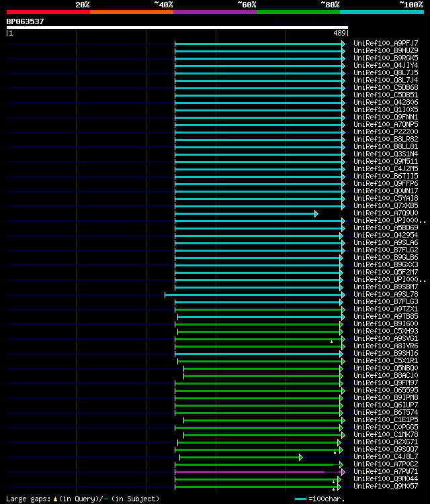
Task: Click the UniRef100_B9SBM7 label
Action: 386,287
